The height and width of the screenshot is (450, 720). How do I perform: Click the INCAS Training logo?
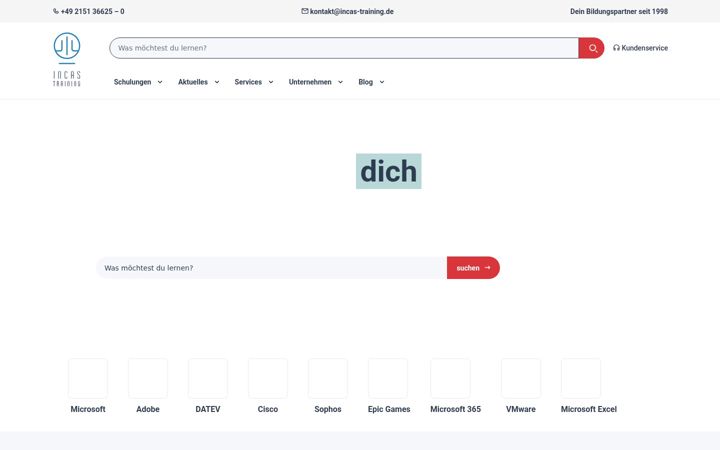click(67, 59)
